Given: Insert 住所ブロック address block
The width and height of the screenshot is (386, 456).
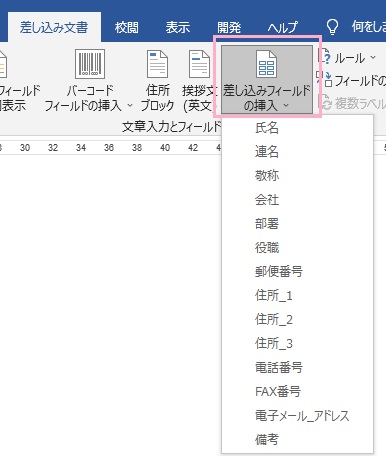Looking at the screenshot, I should pyautogui.click(x=157, y=81).
